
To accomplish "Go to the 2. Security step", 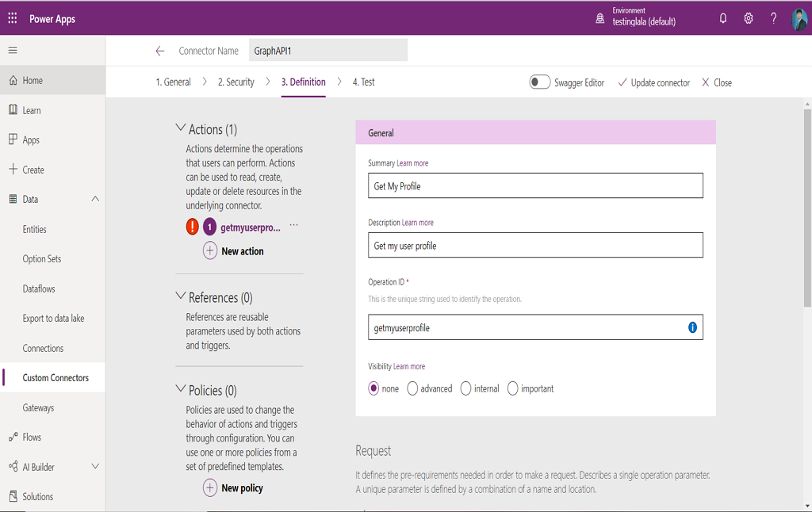I will pyautogui.click(x=236, y=82).
